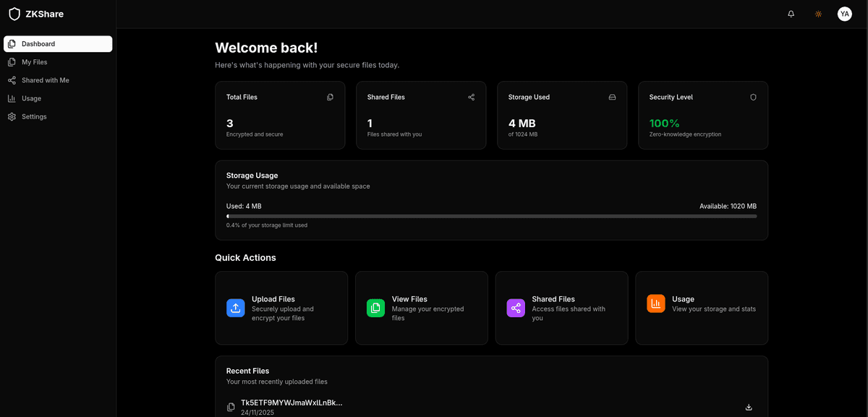This screenshot has width=868, height=417.
Task: Select Dashboard in the sidebar
Action: click(58, 44)
